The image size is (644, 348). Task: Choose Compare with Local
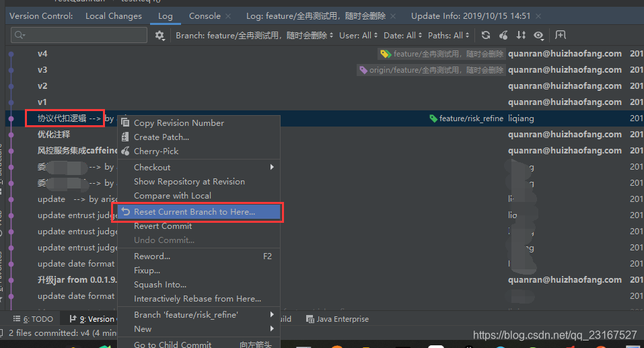(x=199, y=196)
